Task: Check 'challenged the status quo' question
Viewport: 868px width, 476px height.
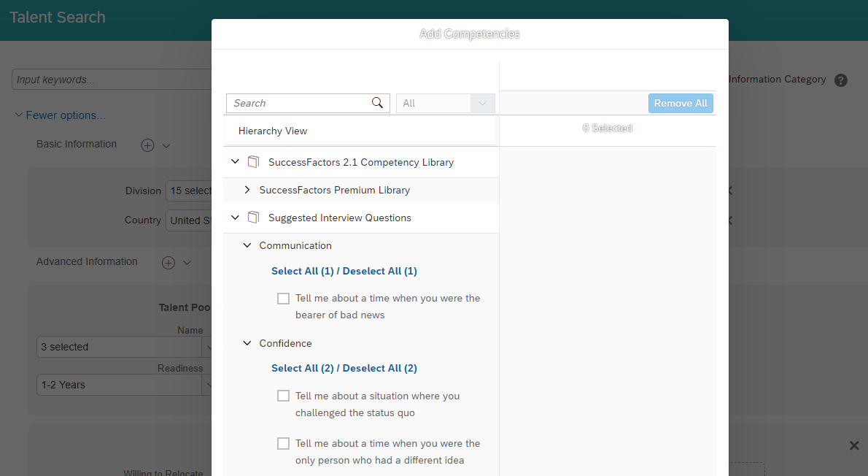Action: [283, 396]
